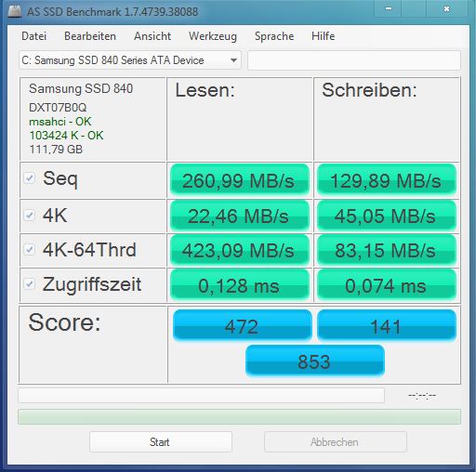Toggle the Seq test checkbox
The width and height of the screenshot is (476, 472).
pyautogui.click(x=30, y=178)
